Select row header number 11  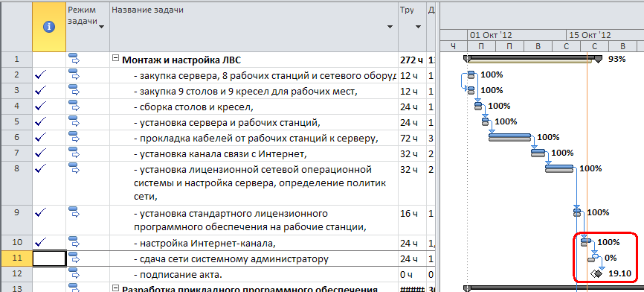tap(16, 258)
